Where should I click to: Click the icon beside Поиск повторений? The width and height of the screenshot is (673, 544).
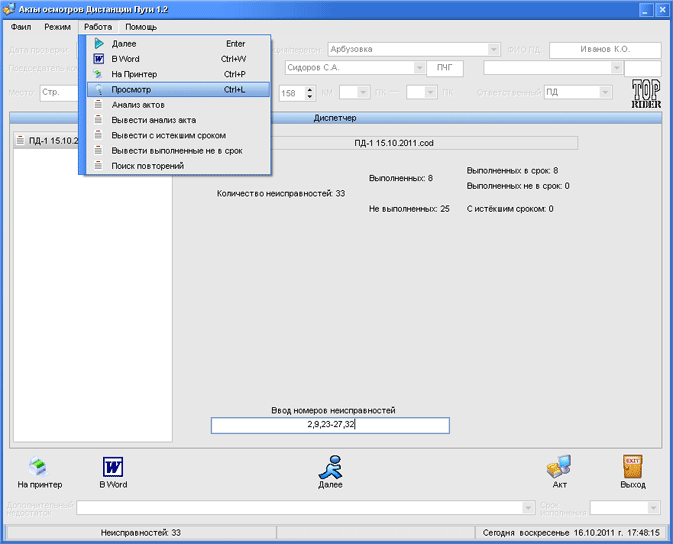click(x=98, y=165)
